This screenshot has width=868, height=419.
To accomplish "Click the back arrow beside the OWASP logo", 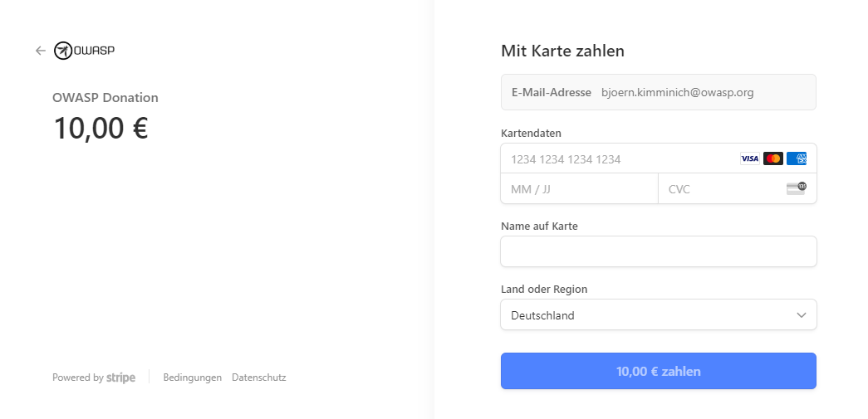I will (41, 51).
